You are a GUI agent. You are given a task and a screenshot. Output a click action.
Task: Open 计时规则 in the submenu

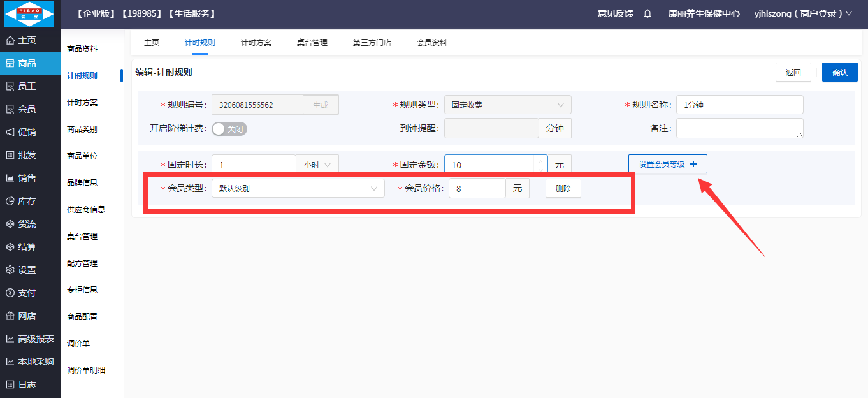[82, 75]
